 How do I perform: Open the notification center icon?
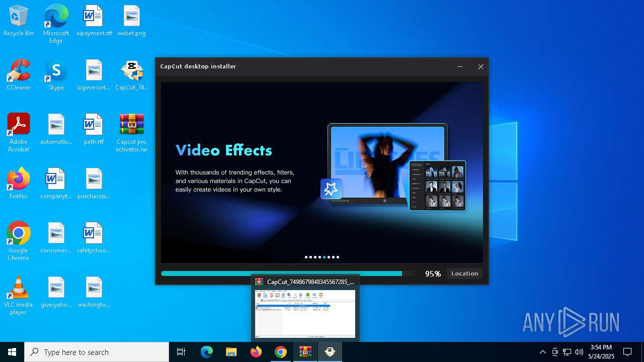(627, 352)
